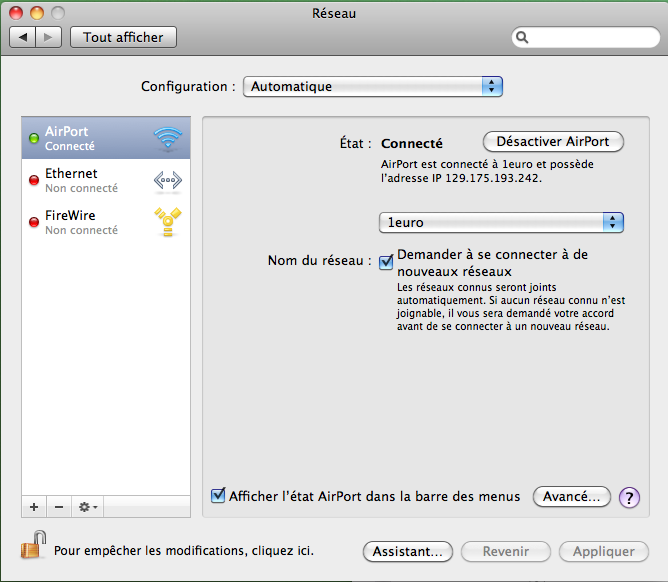Image resolution: width=668 pixels, height=582 pixels.
Task: Click the Tout afficher button
Action: tap(123, 37)
